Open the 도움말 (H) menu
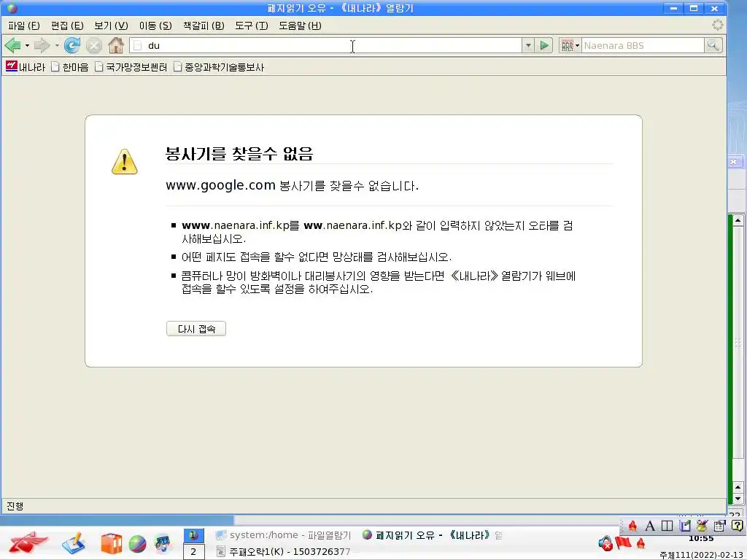747x560 pixels. [300, 26]
